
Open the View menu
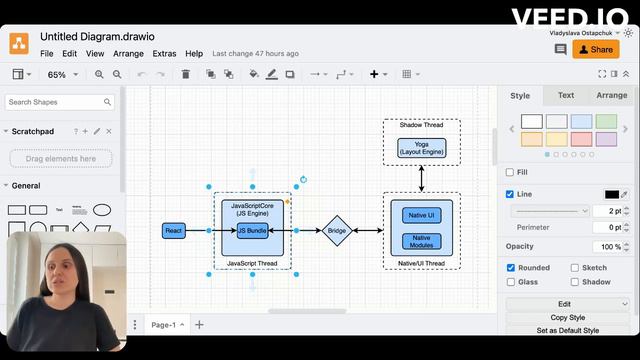point(95,53)
